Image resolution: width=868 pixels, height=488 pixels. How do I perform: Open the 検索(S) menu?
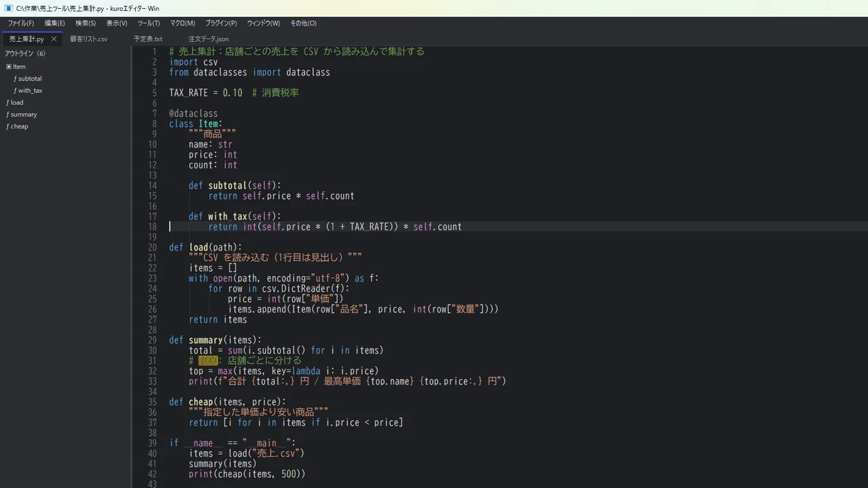click(x=85, y=23)
